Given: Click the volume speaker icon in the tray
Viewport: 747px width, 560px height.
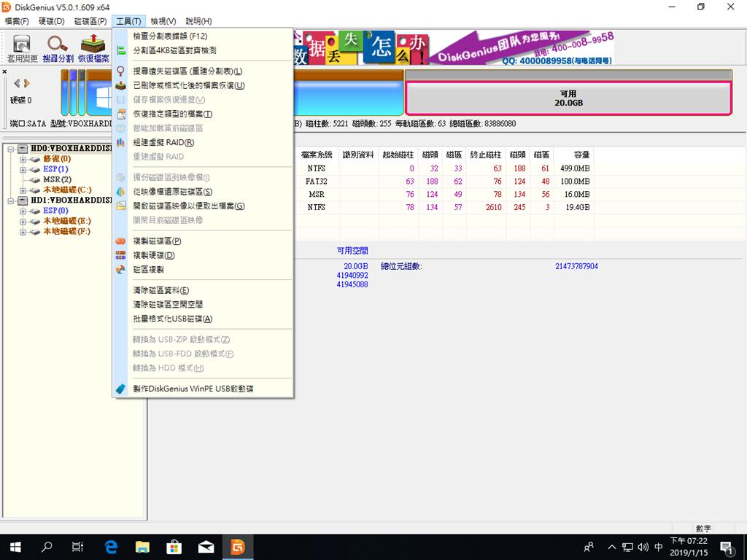Looking at the screenshot, I should pos(643,547).
